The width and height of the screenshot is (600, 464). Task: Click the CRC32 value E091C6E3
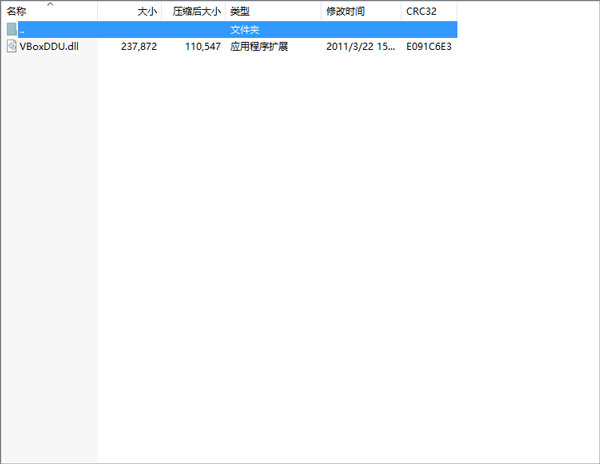coord(429,47)
